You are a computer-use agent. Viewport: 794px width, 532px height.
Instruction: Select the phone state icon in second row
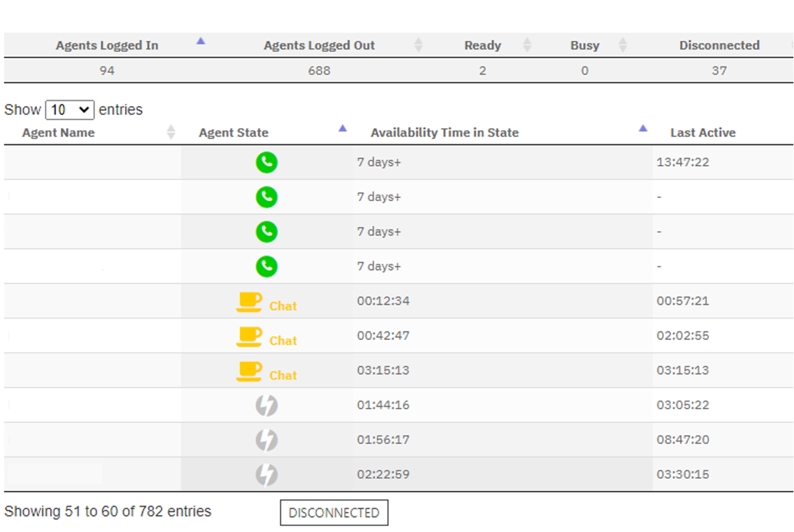(x=267, y=197)
